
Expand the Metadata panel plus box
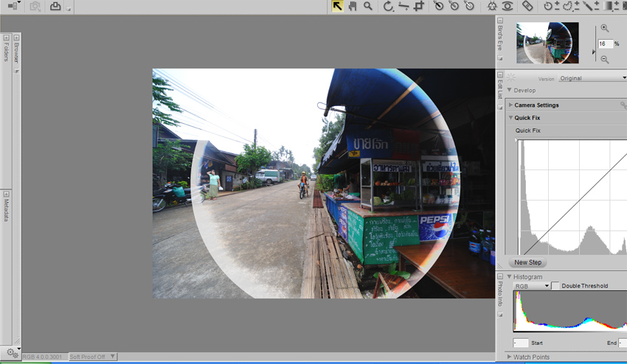6,195
